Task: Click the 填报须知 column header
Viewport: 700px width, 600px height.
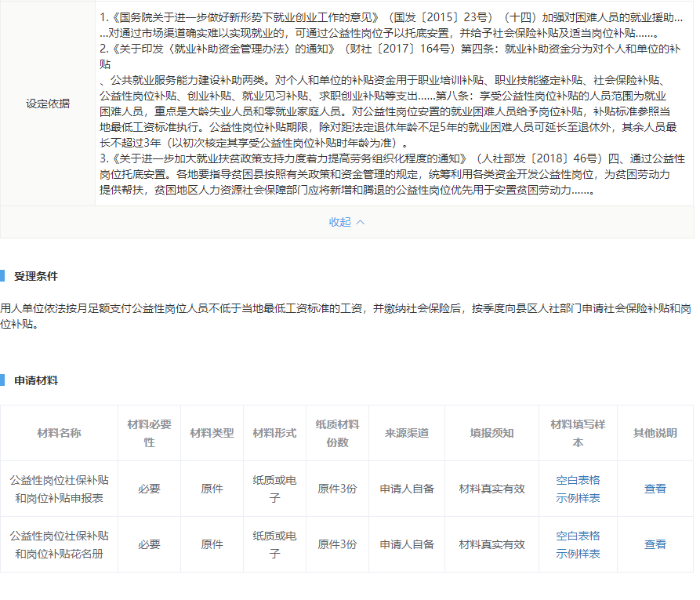Action: coord(491,433)
